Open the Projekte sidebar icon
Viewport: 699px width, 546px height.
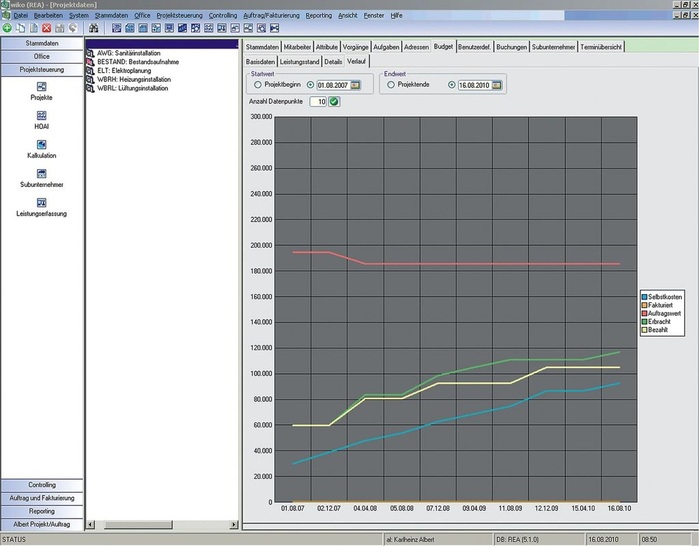click(42, 88)
